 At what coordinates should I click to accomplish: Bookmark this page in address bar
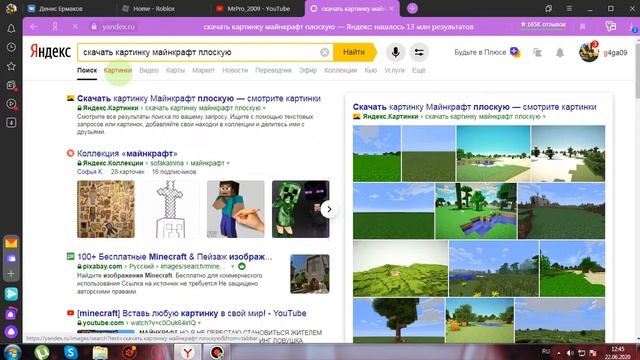click(582, 27)
